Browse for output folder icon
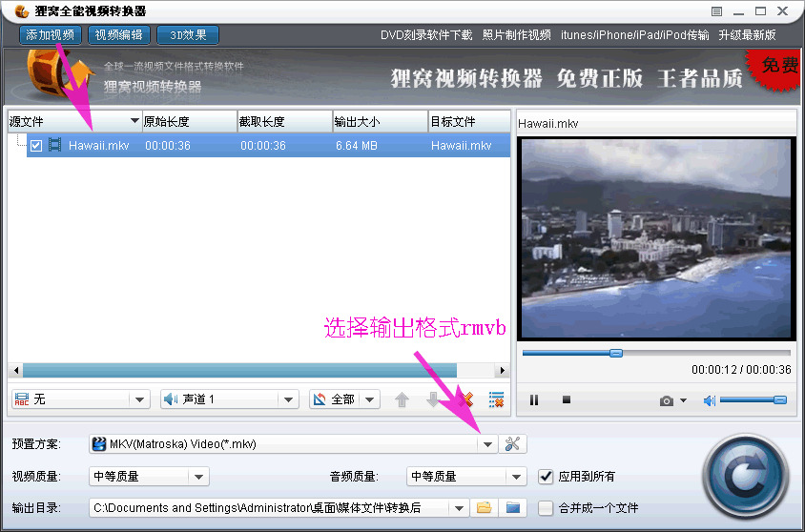The width and height of the screenshot is (805, 532). pos(485,508)
